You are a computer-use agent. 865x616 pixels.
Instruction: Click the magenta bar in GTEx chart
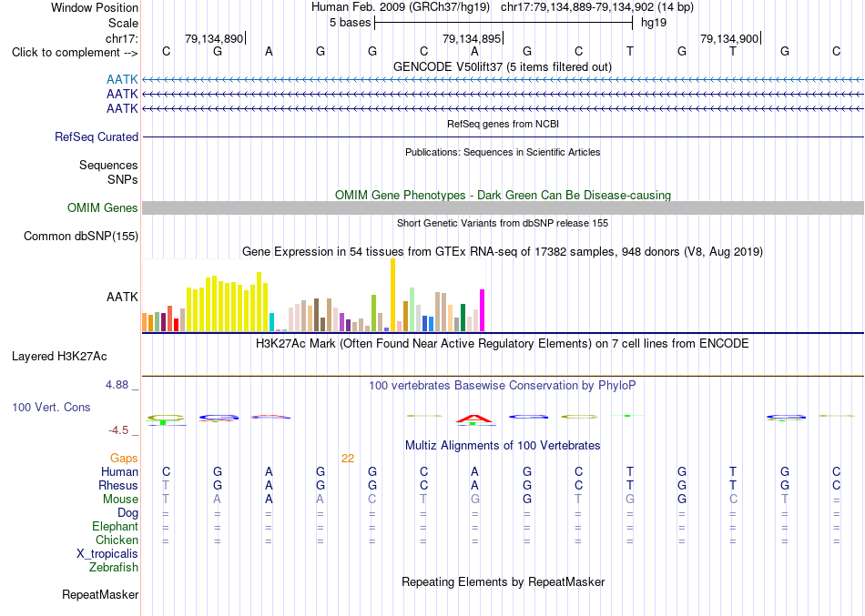tap(483, 310)
